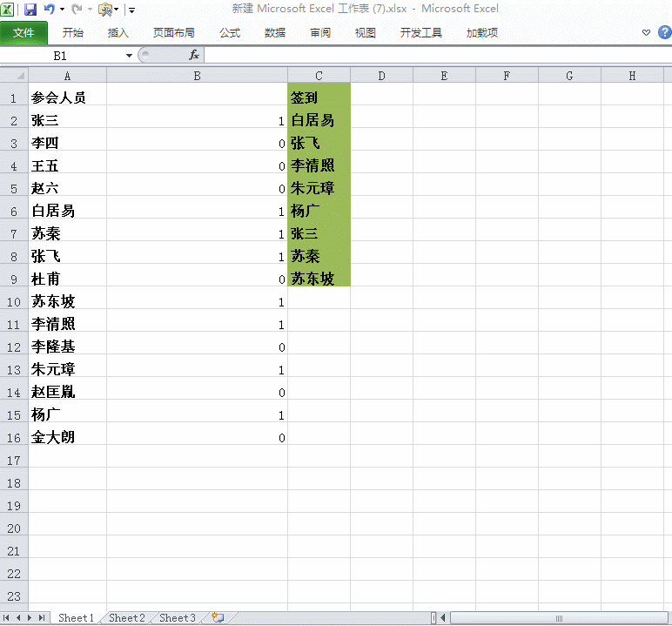Toggle the ribbon minimize arrow

click(646, 32)
